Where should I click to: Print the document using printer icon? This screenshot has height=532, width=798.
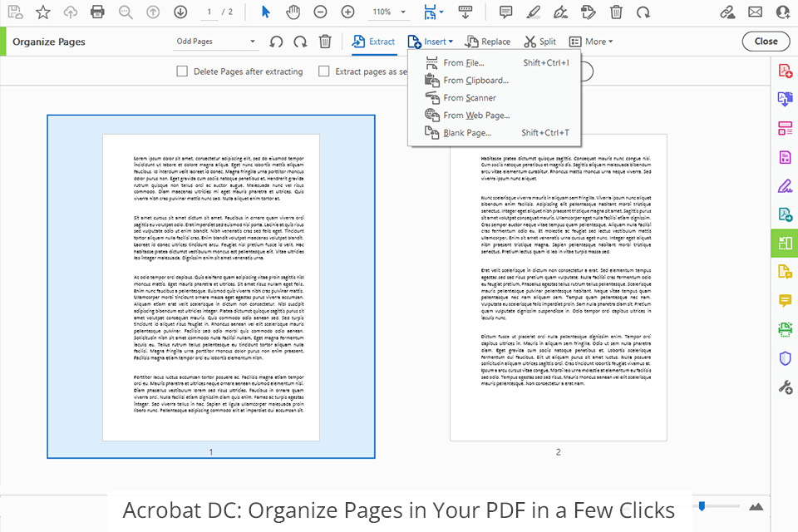(x=97, y=12)
